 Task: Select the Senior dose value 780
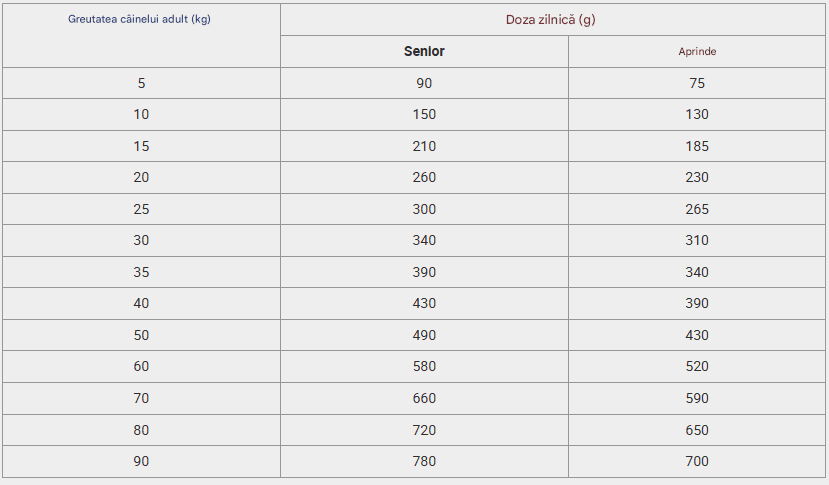(x=424, y=461)
